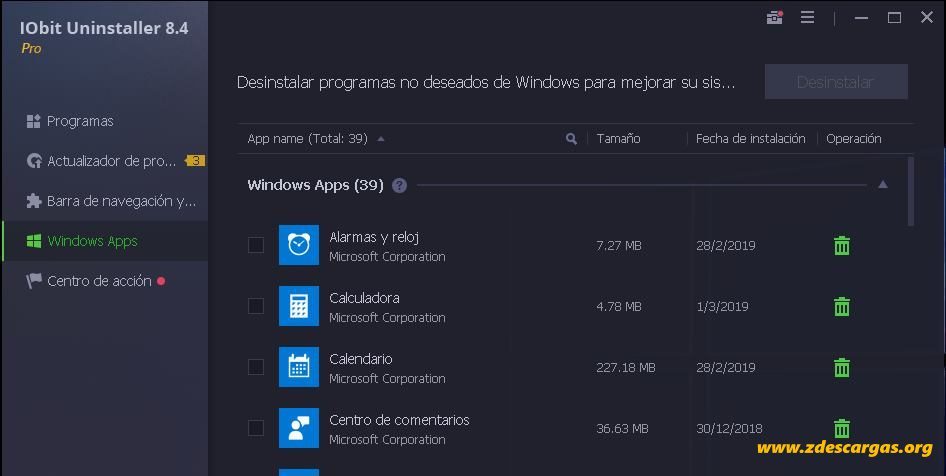Check the Calendario checkbox

click(256, 367)
